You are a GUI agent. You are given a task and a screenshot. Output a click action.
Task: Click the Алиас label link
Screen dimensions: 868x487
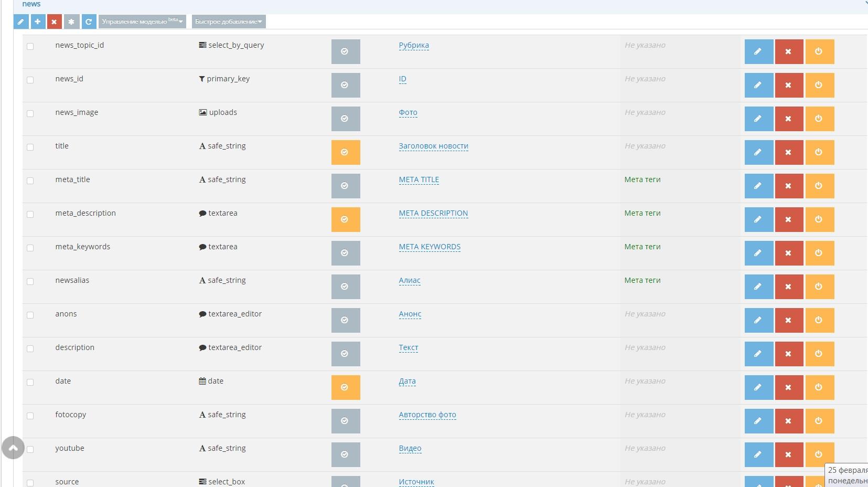(x=410, y=280)
